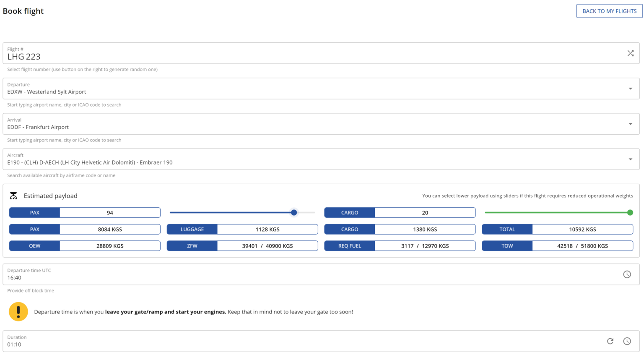This screenshot has height=355, width=644.
Task: Select the Flight # field showing LHG 223
Action: [x=168, y=56]
